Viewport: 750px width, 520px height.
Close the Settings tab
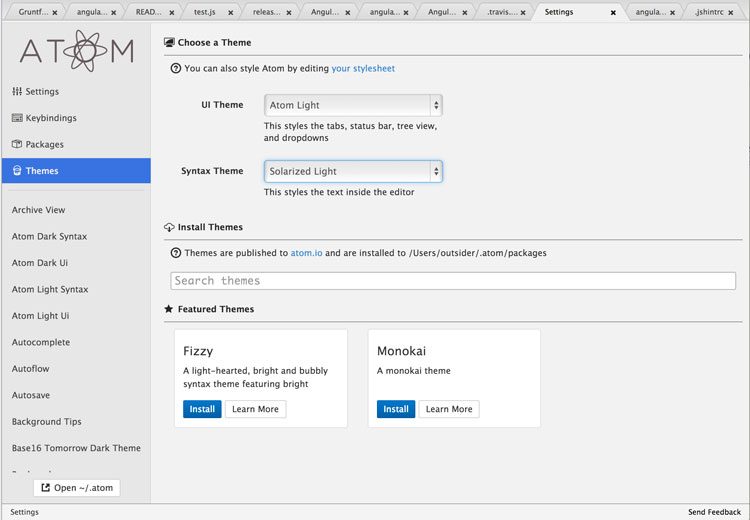click(613, 13)
